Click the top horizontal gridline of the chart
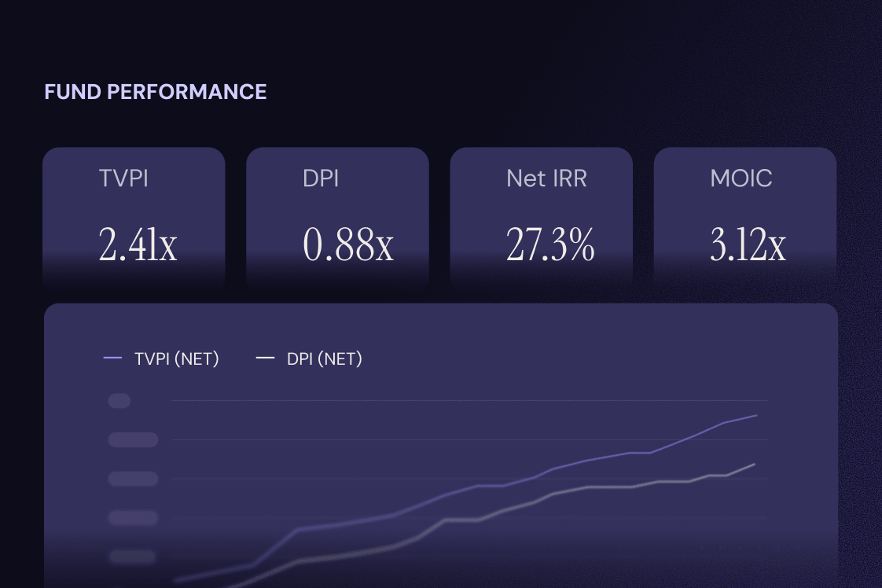Viewport: 882px width, 588px height. (469, 401)
